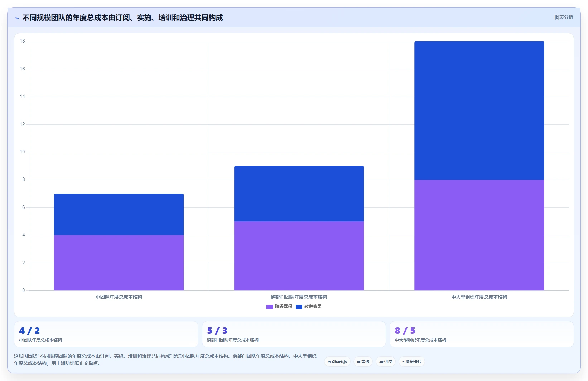
Task: Click the y-axis value 18
Action: coord(23,41)
